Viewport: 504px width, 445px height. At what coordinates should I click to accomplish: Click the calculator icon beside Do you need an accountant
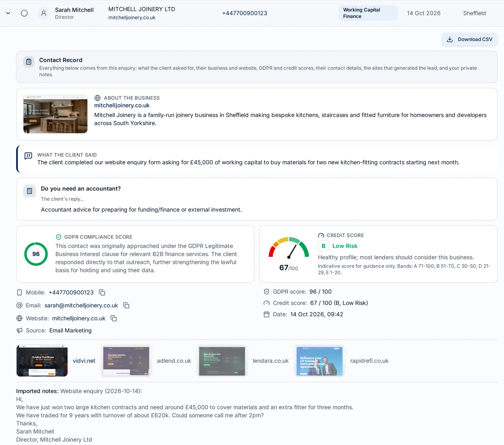(30, 191)
